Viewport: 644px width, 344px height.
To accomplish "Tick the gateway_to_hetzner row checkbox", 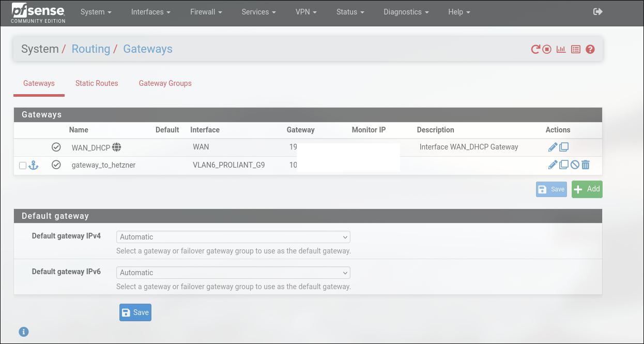I will click(23, 166).
